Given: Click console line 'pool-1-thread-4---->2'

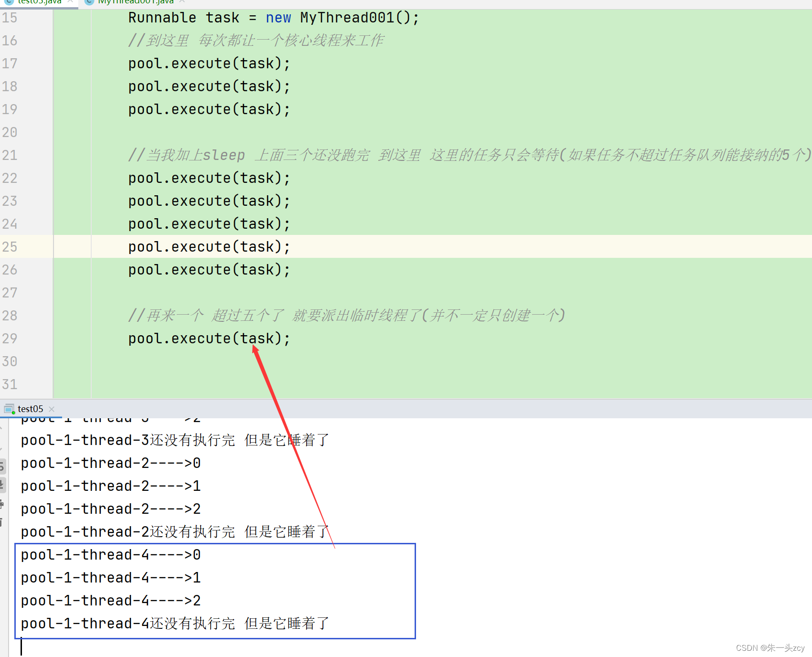Looking at the screenshot, I should click(x=111, y=601).
